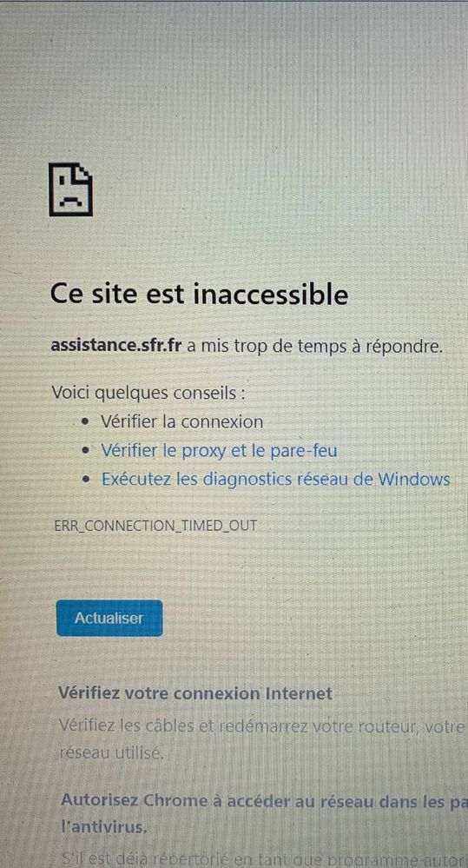This screenshot has height=868, width=468.
Task: Click the "Vérifiez les câbles et redémarrez" paragraph
Action: (263, 725)
